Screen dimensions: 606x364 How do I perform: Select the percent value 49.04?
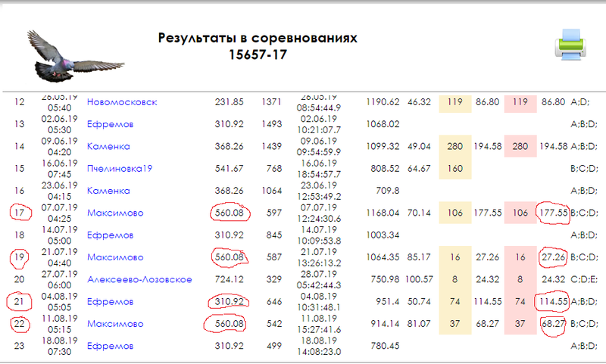click(x=419, y=146)
